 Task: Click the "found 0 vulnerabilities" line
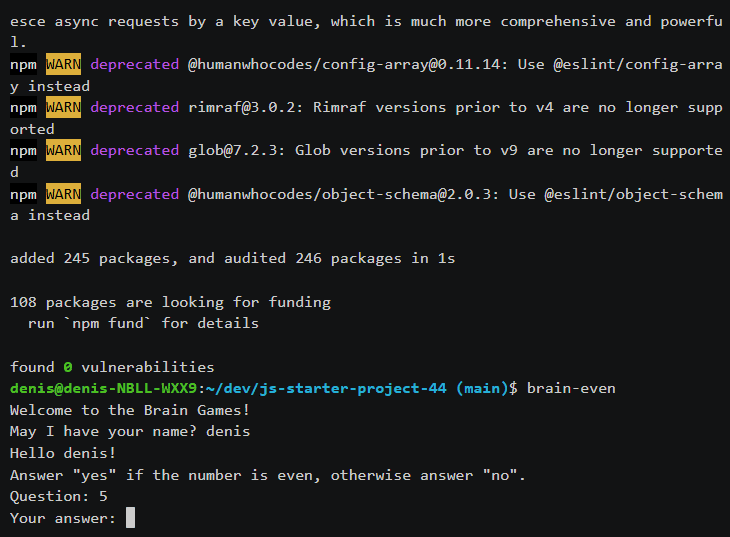coord(112,367)
